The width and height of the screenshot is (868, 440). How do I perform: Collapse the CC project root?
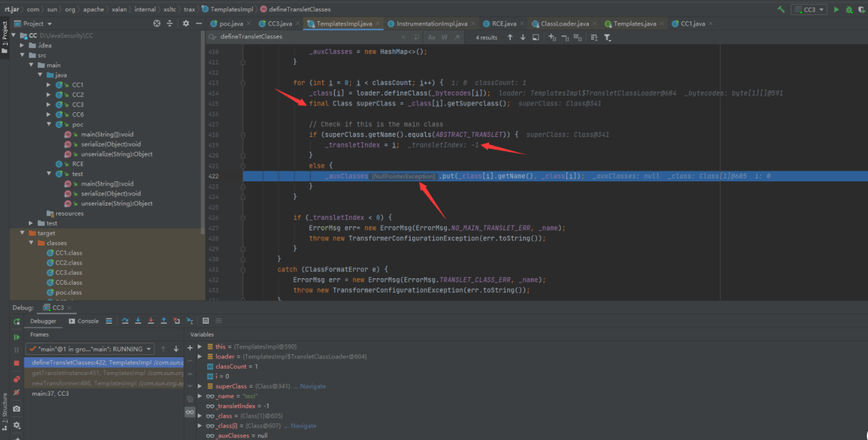[15, 35]
